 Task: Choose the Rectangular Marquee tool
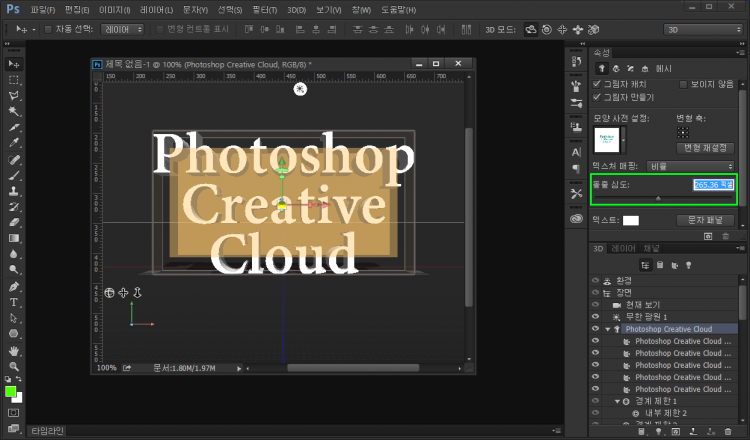15,79
